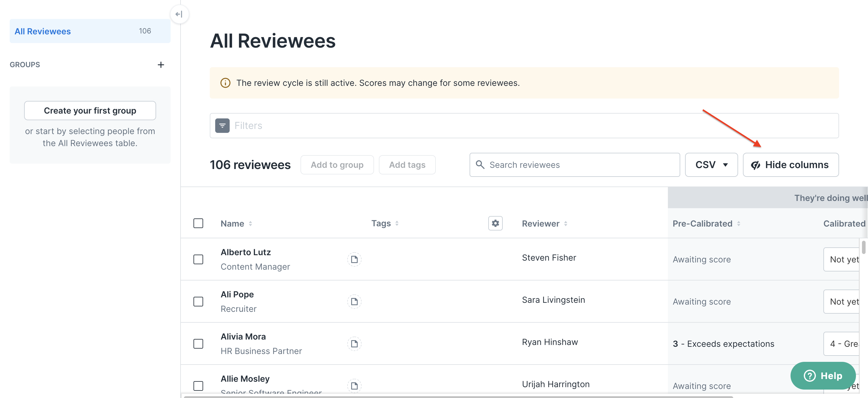Click the info icon in the warning banner
The width and height of the screenshot is (868, 398).
point(225,83)
